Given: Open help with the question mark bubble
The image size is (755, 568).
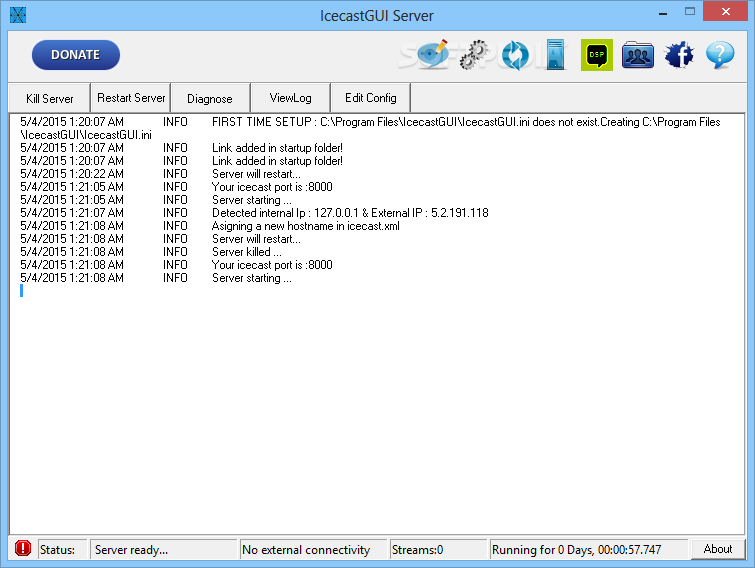Looking at the screenshot, I should (x=720, y=55).
